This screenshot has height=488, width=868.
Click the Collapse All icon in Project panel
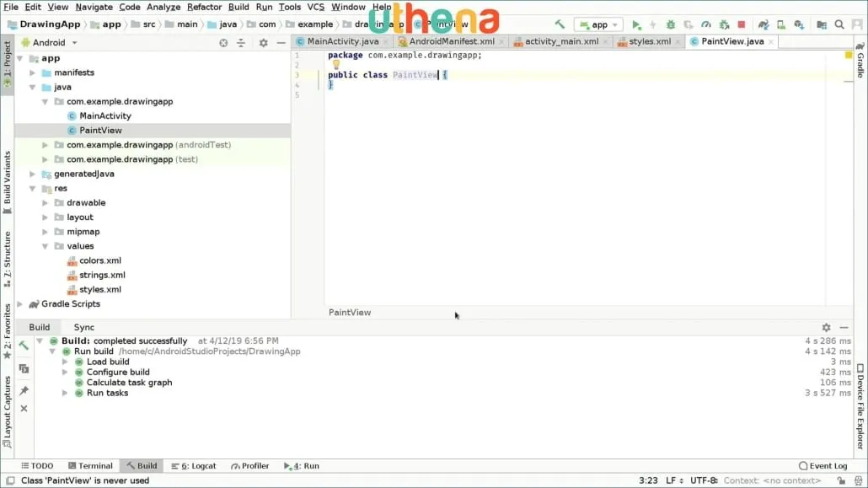coord(241,43)
